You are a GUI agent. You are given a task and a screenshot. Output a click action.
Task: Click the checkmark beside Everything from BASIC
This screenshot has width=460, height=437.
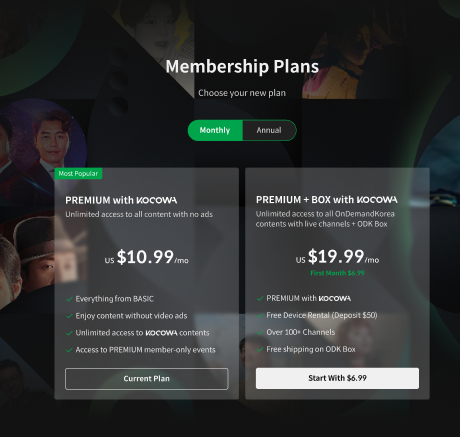(x=69, y=299)
